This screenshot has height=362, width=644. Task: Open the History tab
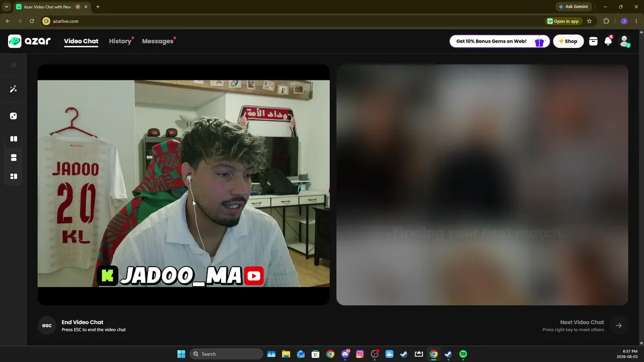coord(120,41)
